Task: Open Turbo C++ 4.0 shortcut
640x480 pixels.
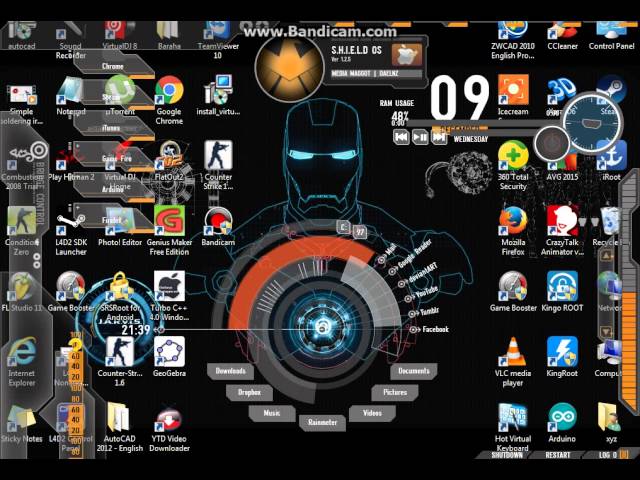Action: click(x=169, y=286)
